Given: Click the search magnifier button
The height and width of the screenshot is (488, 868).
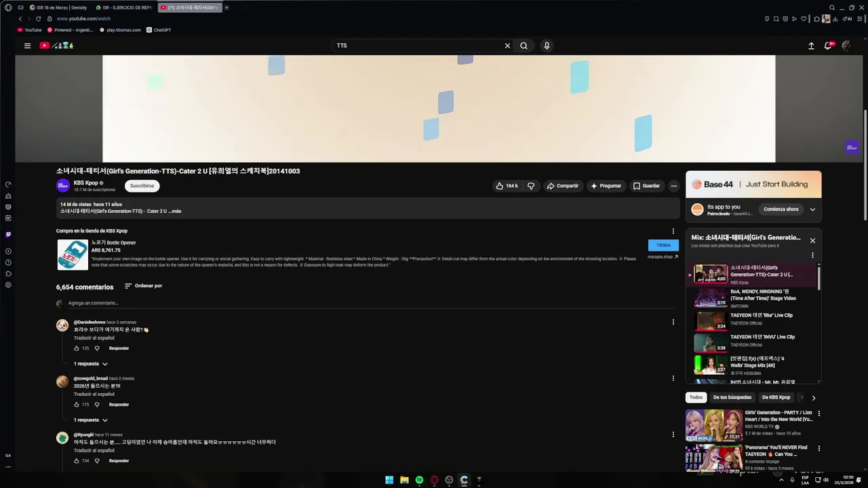Looking at the screenshot, I should click(524, 45).
